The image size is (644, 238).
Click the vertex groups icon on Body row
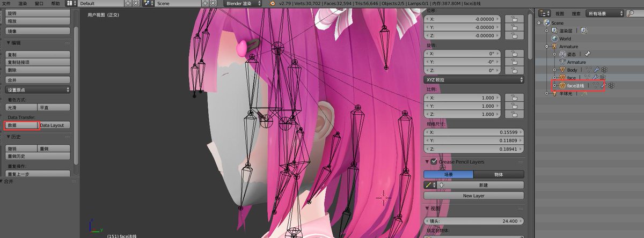point(604,70)
